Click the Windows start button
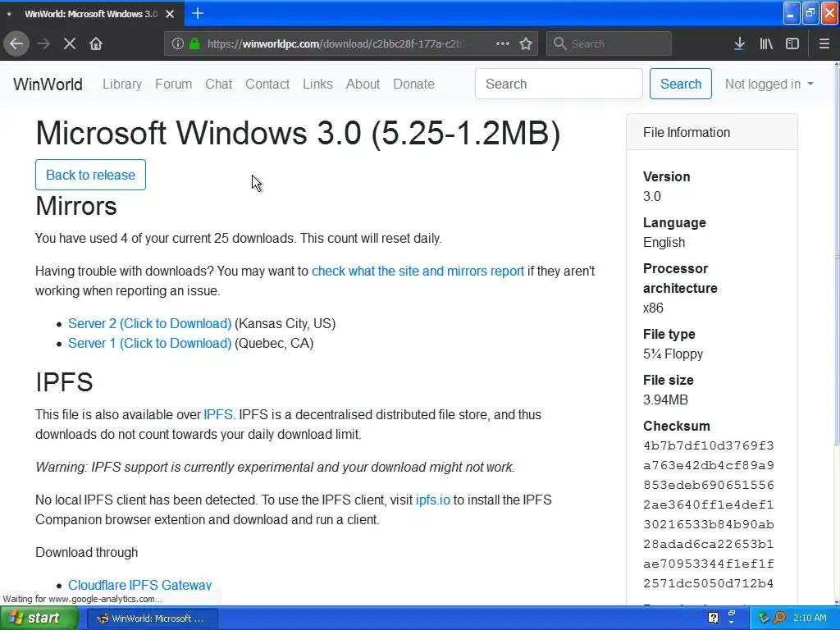Screen dimensions: 840x630 pos(39,619)
